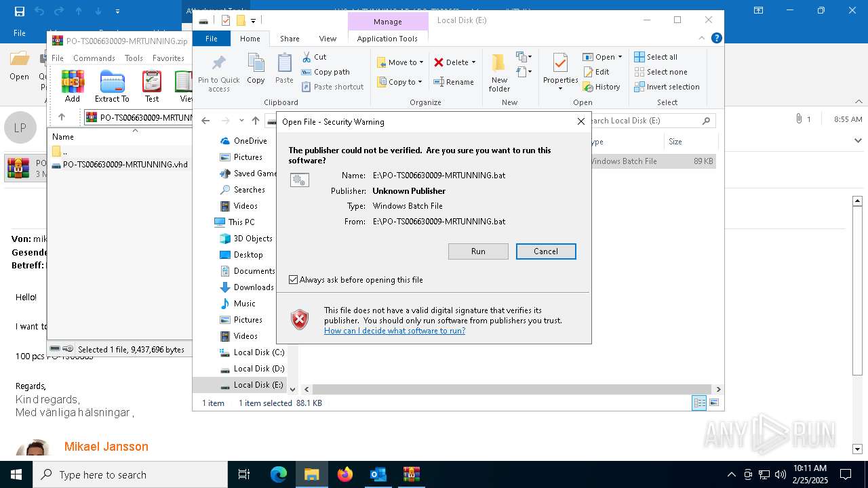868x488 pixels.
Task: Switch to large icons view in status bar
Action: pos(714,403)
